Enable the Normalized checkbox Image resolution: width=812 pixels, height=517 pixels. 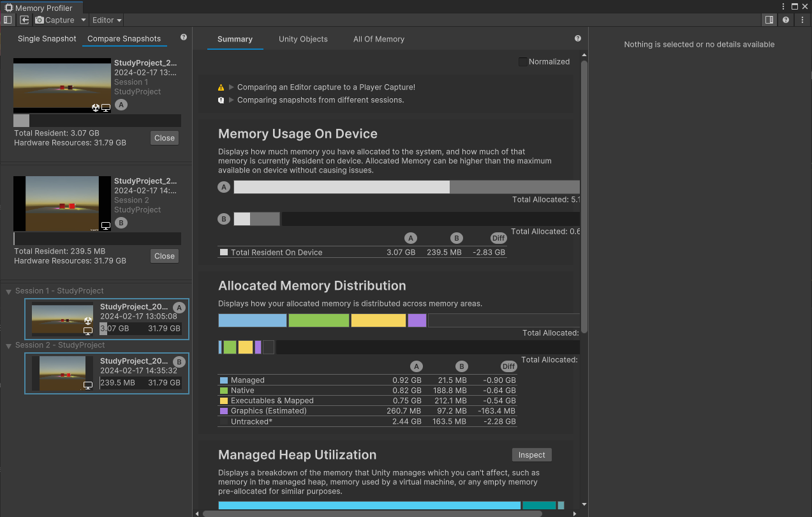pyautogui.click(x=523, y=62)
